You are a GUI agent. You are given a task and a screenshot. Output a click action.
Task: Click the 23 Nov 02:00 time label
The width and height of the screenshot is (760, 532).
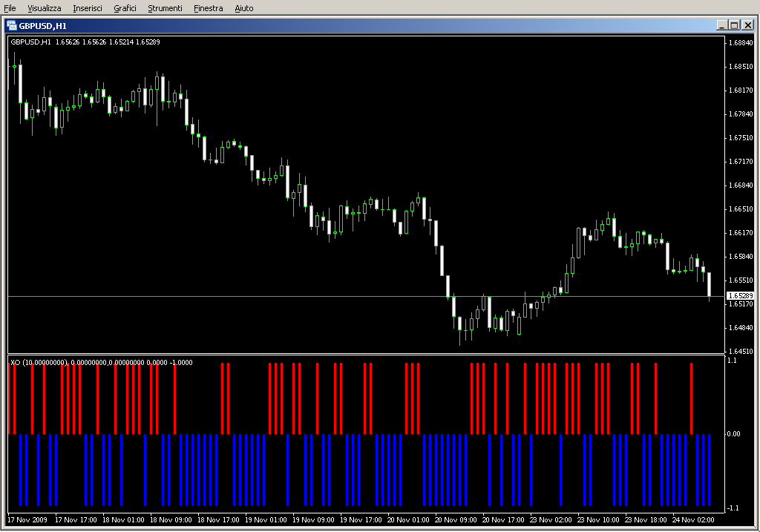tap(551, 520)
